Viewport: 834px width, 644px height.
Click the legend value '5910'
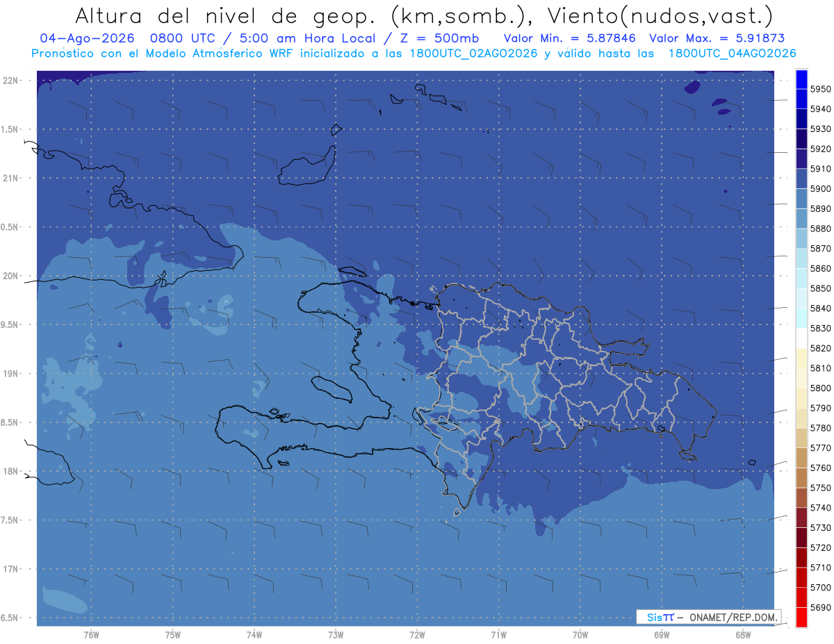pos(820,169)
